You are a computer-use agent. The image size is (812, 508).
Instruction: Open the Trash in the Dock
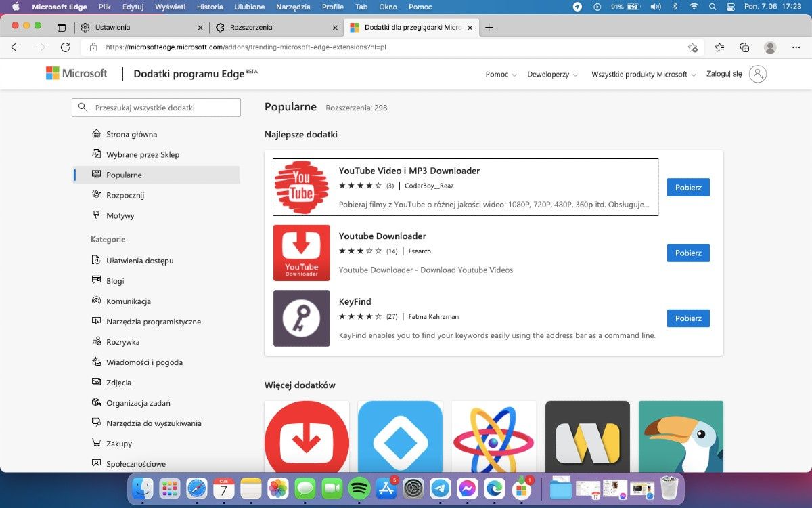669,488
